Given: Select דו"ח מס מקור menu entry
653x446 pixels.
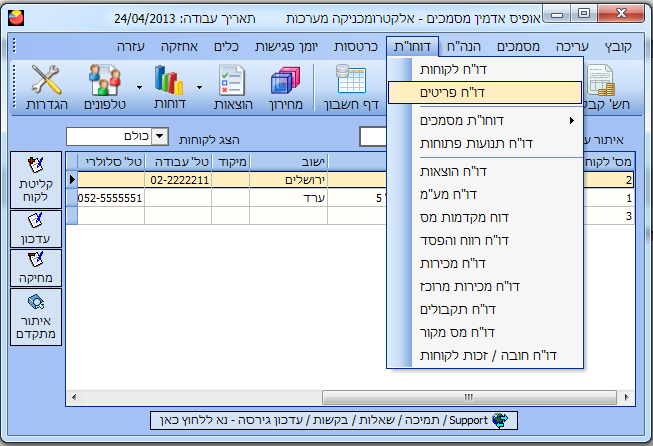Looking at the screenshot, I should (x=485, y=332).
